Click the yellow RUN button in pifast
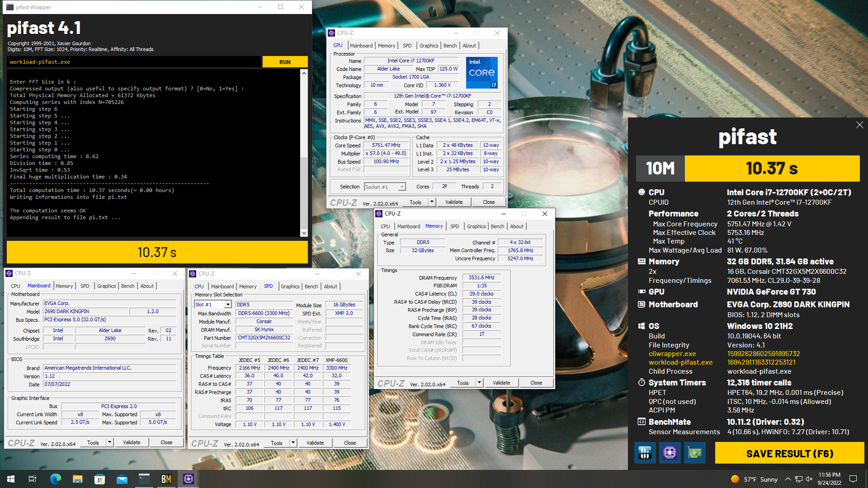 tap(285, 62)
